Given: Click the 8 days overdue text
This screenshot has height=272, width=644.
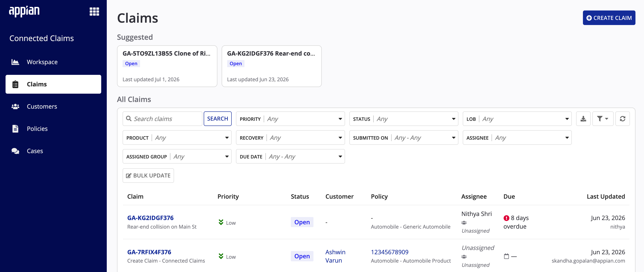Looking at the screenshot, I should [x=516, y=222].
